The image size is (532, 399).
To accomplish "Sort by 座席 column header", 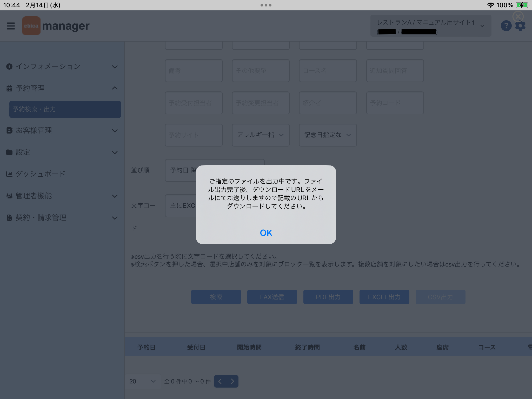I will point(443,347).
